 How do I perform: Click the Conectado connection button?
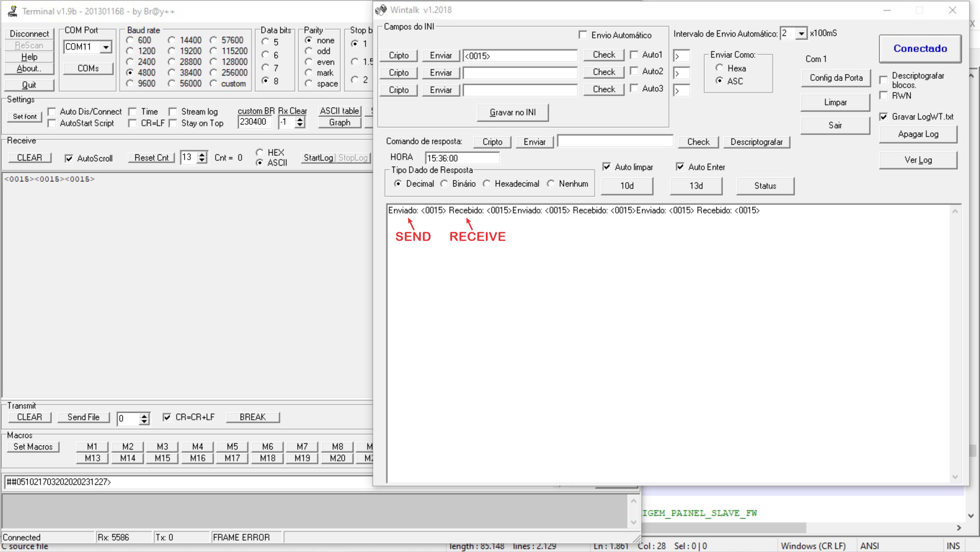pyautogui.click(x=920, y=49)
